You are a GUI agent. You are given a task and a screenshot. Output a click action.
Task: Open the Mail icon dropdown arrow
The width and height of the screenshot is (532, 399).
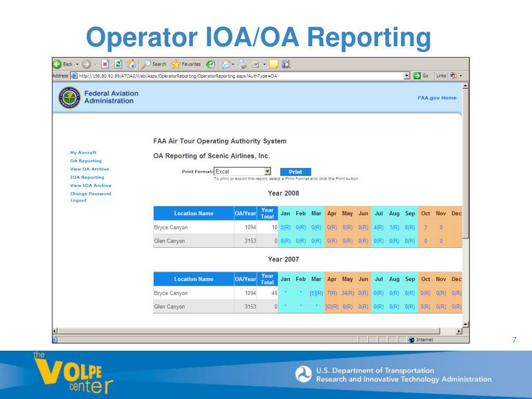tap(233, 64)
